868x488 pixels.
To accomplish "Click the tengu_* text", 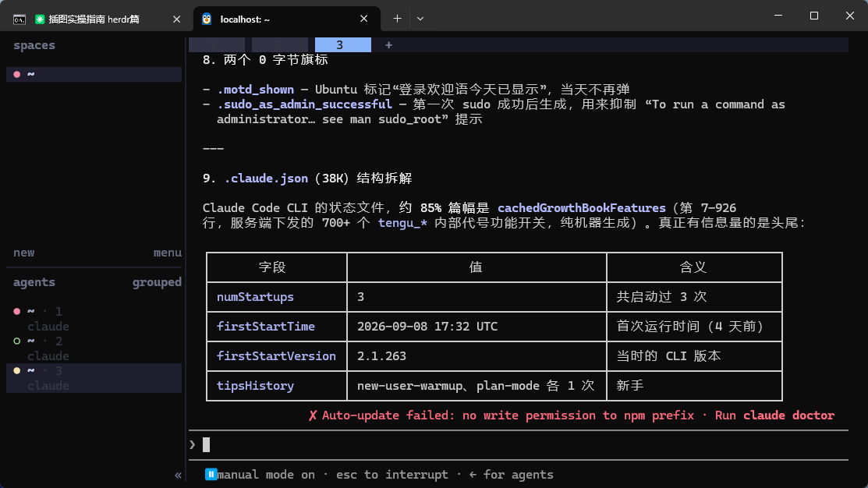I will tap(402, 223).
